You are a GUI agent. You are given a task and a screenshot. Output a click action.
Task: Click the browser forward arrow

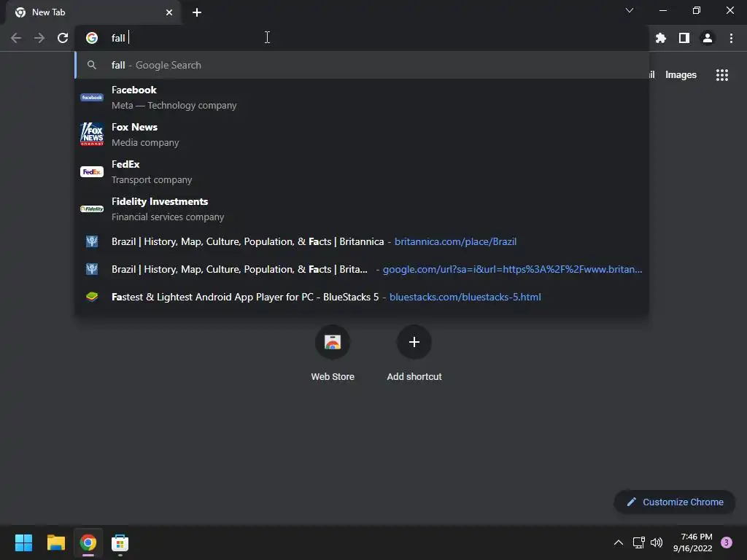[39, 38]
